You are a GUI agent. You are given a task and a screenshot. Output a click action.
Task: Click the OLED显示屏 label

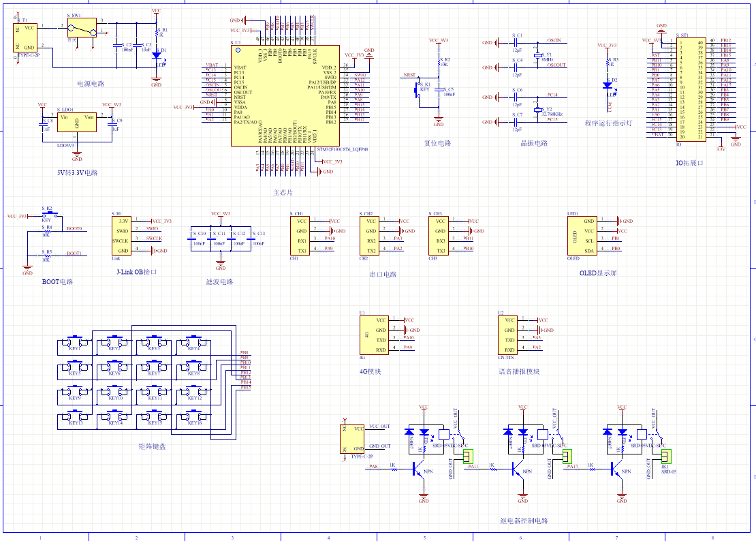[598, 273]
